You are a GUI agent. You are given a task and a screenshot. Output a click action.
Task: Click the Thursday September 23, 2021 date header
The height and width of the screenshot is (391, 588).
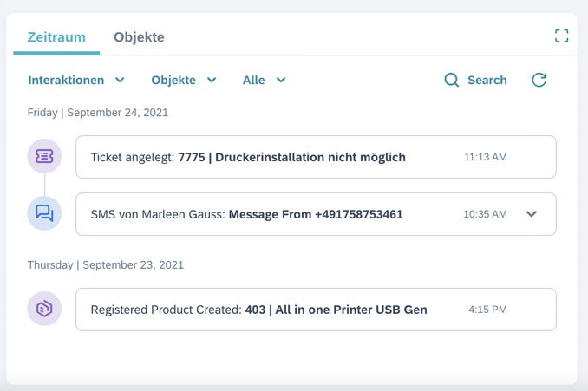click(105, 264)
